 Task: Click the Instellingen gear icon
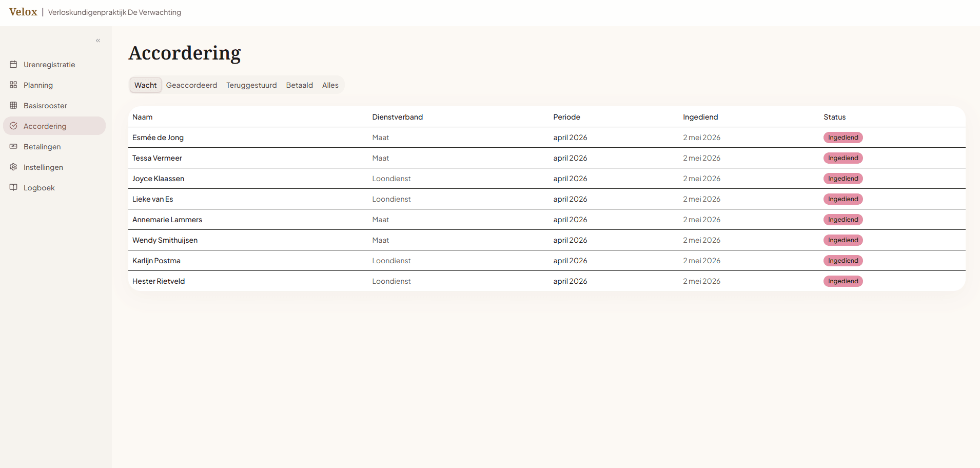coord(13,167)
